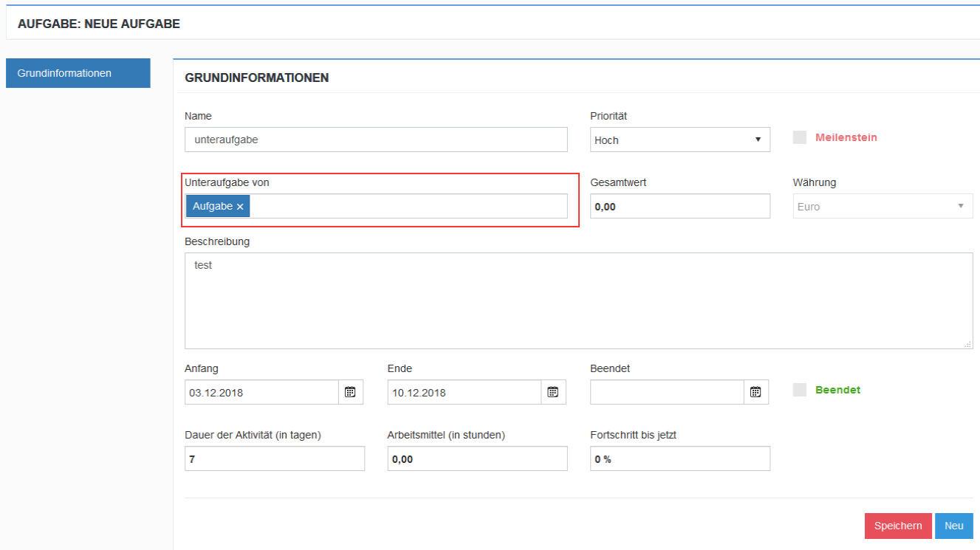Click the blue Neu button
This screenshot has width=980, height=550.
[954, 526]
